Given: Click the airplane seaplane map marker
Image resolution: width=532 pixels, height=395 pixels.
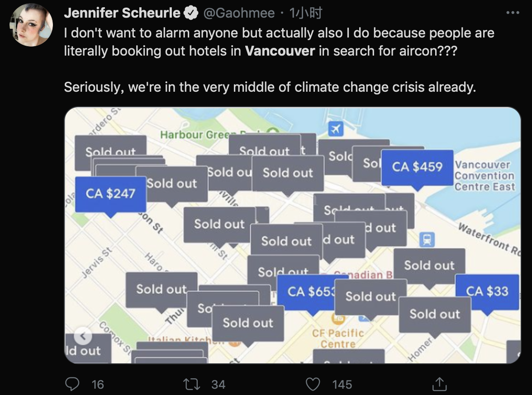Looking at the screenshot, I should pyautogui.click(x=335, y=129).
